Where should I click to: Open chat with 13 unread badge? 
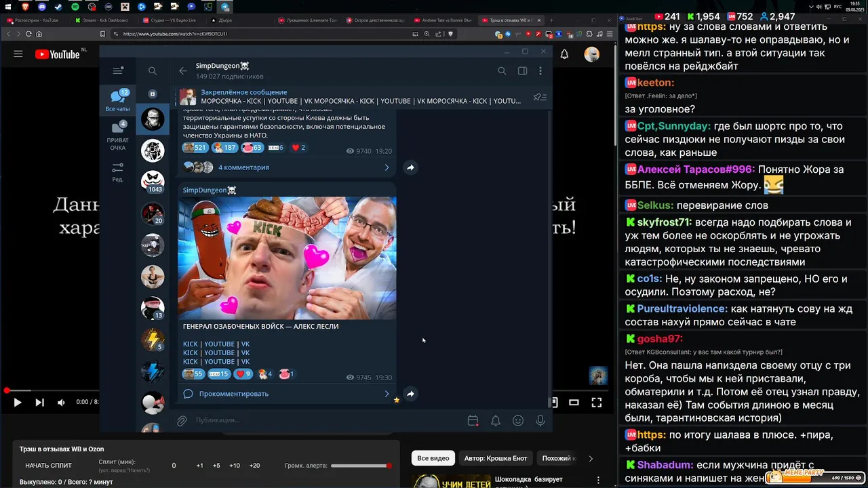[x=153, y=308]
